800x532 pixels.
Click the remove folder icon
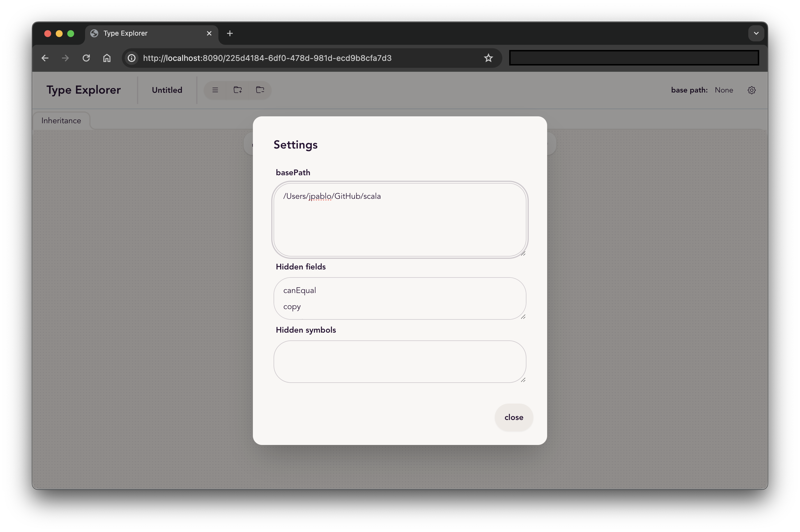[260, 90]
